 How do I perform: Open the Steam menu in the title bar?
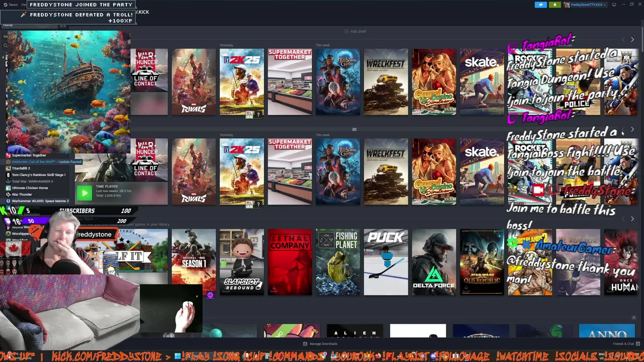(x=11, y=5)
